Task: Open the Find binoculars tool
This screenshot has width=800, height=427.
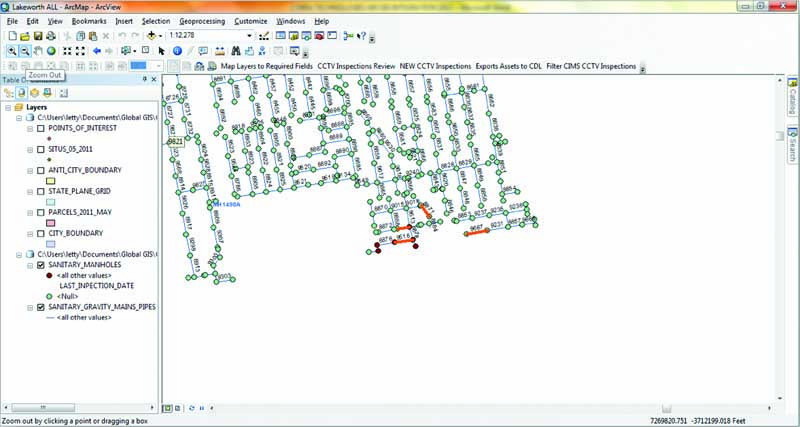Action: 236,51
